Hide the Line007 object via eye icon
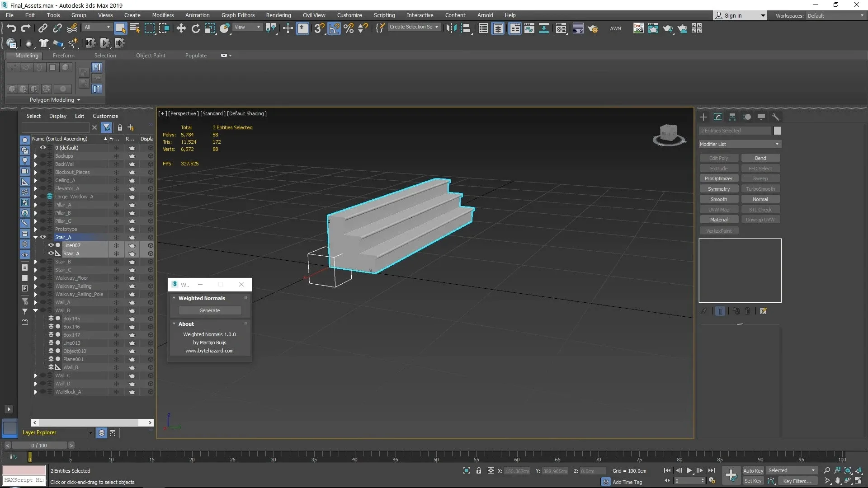 tap(51, 245)
